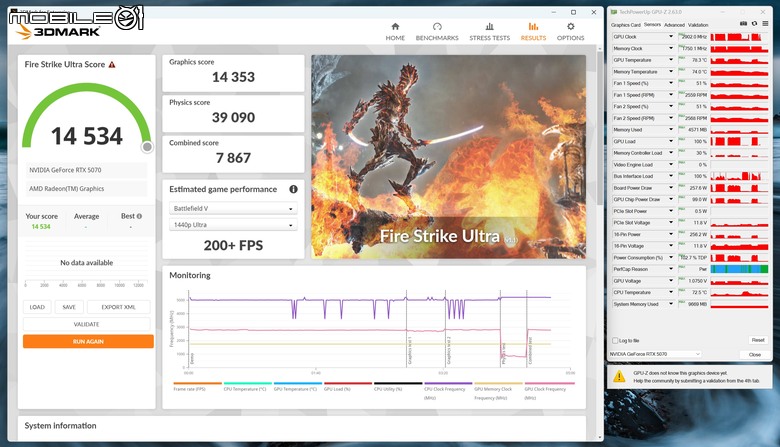Screen dimensions: 780x447
Task: Open the 1440p Ultra resolution dropdown
Action: [x=233, y=225]
